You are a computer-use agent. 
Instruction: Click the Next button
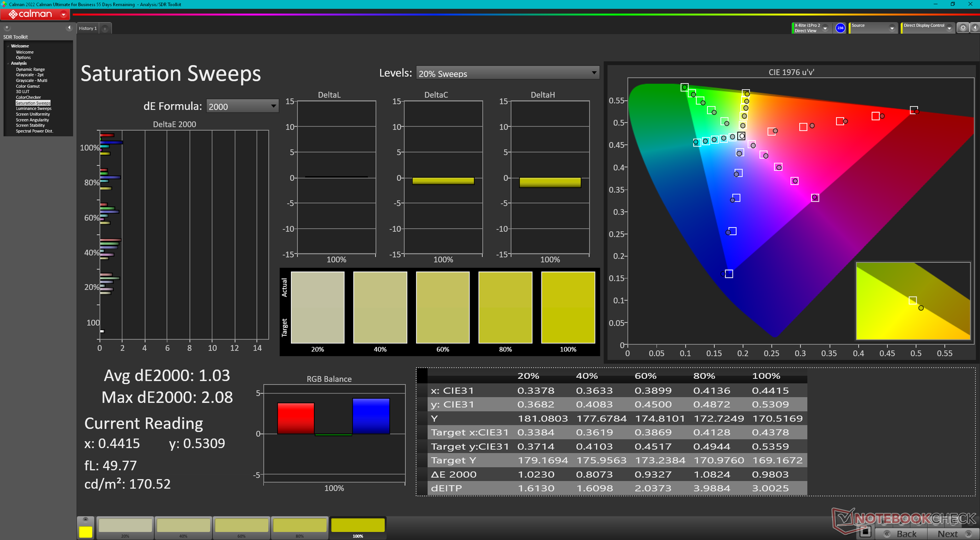pos(952,534)
